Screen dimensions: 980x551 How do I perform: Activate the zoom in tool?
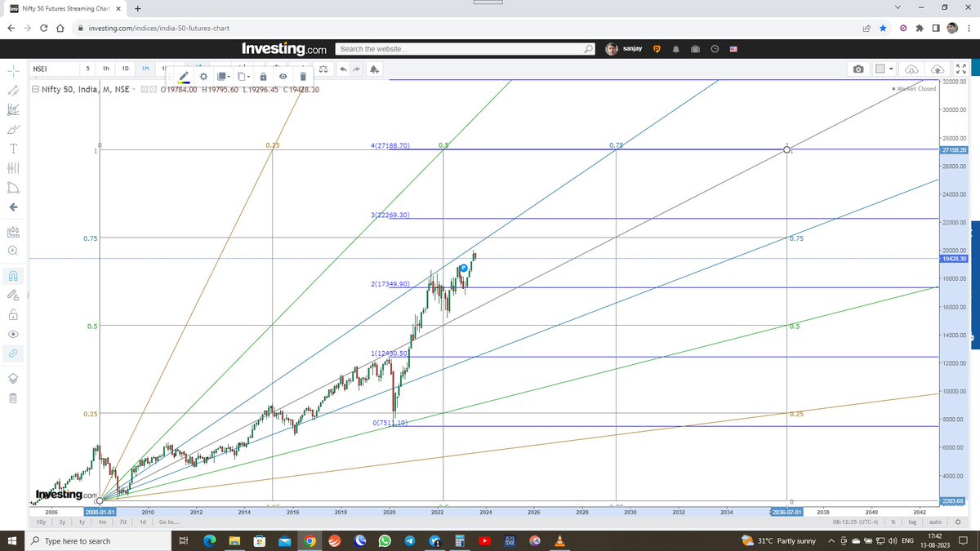(12, 251)
